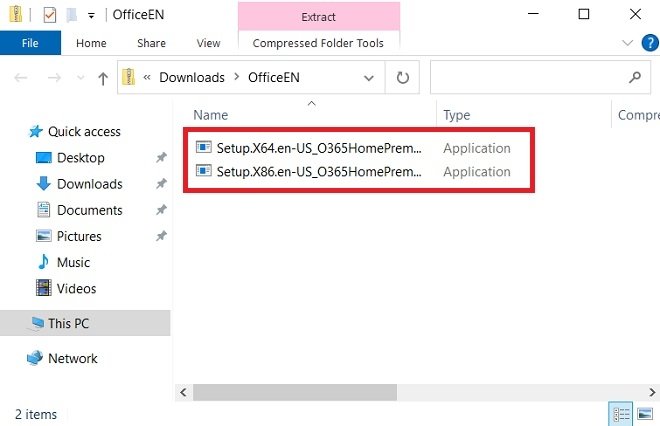Navigate to Downloads in the address bar
This screenshot has height=426, width=660.
(192, 77)
